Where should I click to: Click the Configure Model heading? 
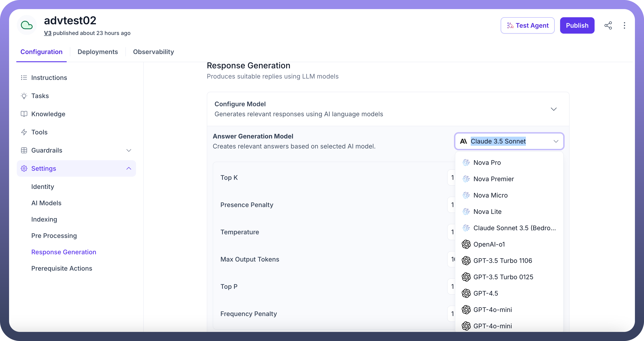240,104
